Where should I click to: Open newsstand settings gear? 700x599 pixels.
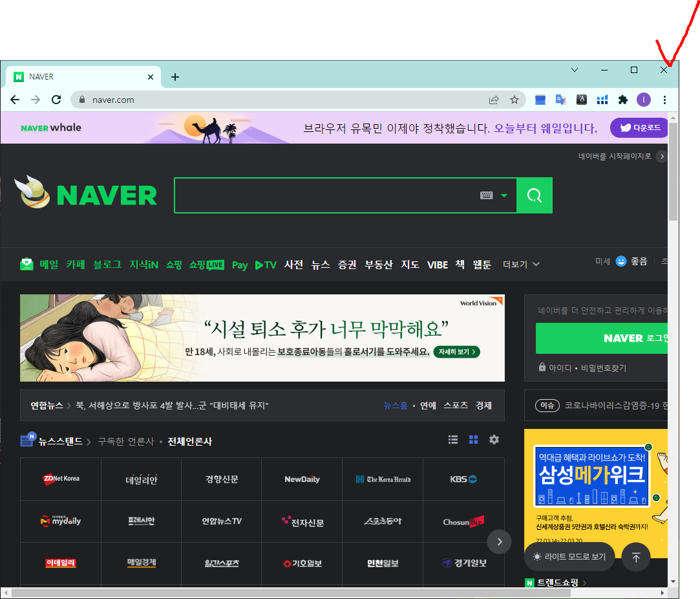coord(494,439)
